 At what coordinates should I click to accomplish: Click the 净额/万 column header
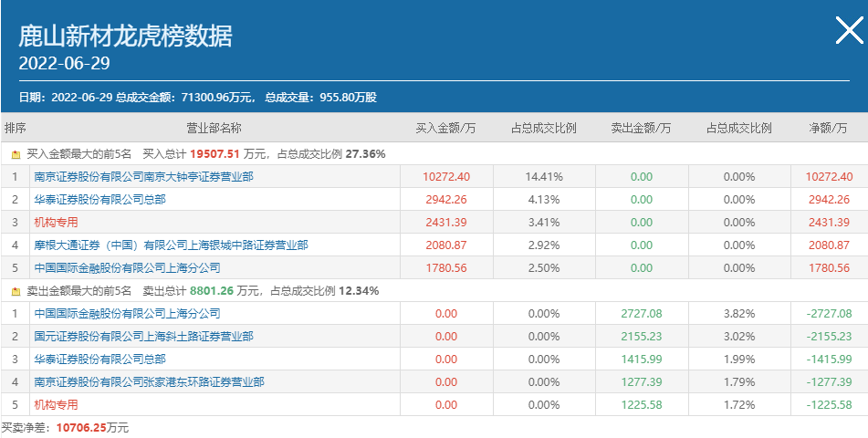(829, 129)
